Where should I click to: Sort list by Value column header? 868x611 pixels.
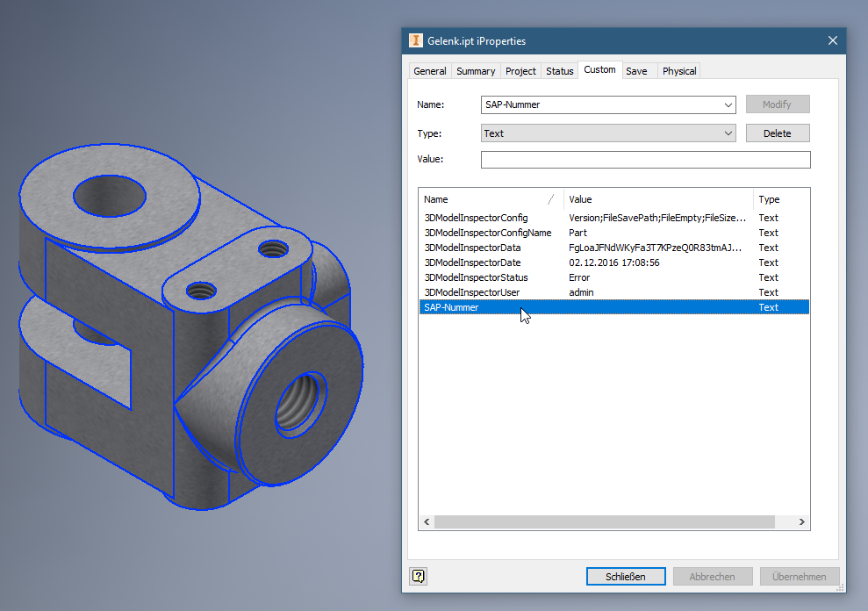click(x=658, y=199)
